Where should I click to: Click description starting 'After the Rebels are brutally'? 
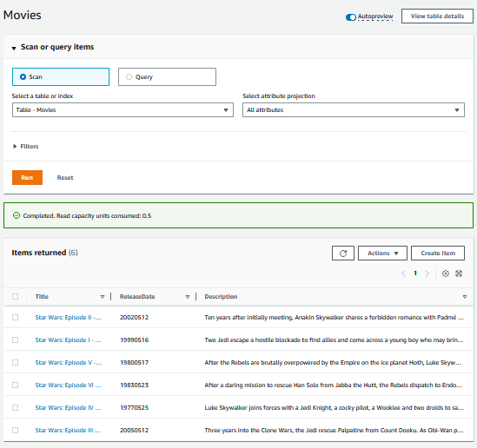coord(333,362)
